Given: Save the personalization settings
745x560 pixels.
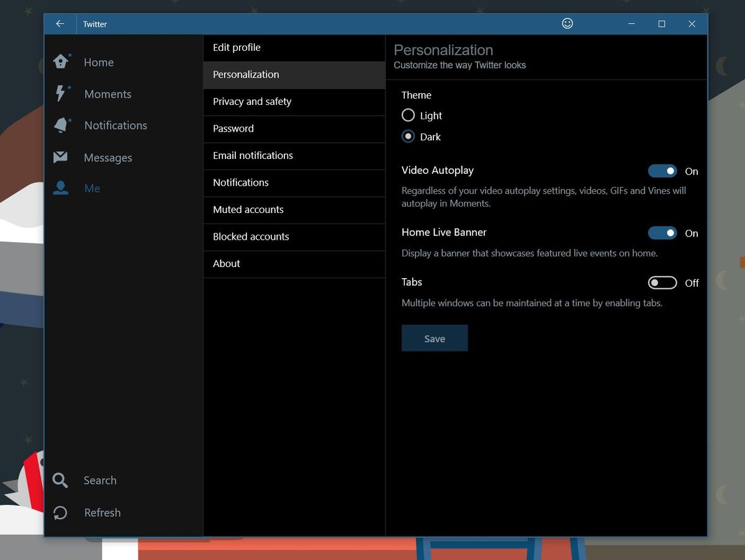Looking at the screenshot, I should 435,338.
